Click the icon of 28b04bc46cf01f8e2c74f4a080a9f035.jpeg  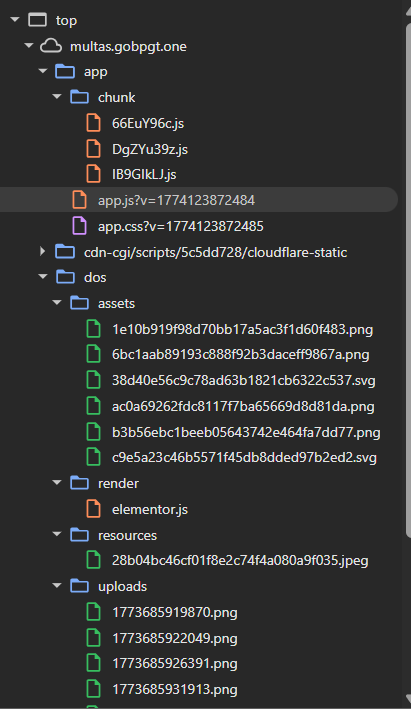[94, 560]
